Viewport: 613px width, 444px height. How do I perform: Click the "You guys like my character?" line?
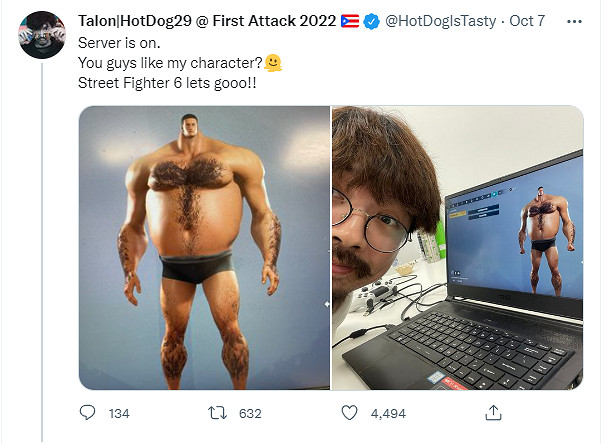coord(170,62)
